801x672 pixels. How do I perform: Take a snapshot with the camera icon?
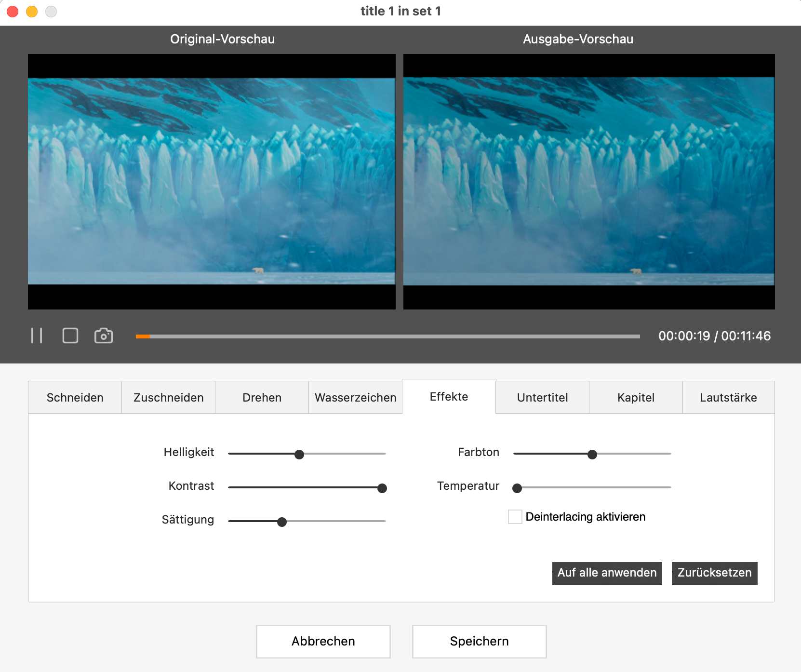104,336
